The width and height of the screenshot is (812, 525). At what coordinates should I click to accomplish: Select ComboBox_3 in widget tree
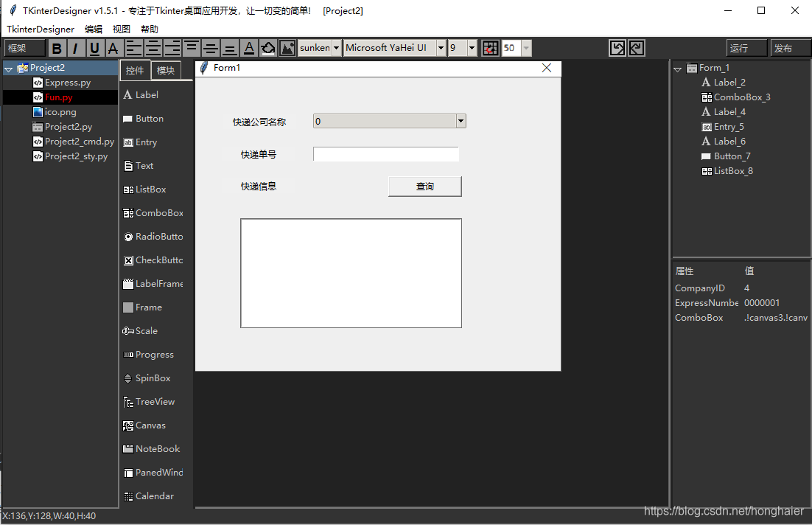tap(736, 97)
